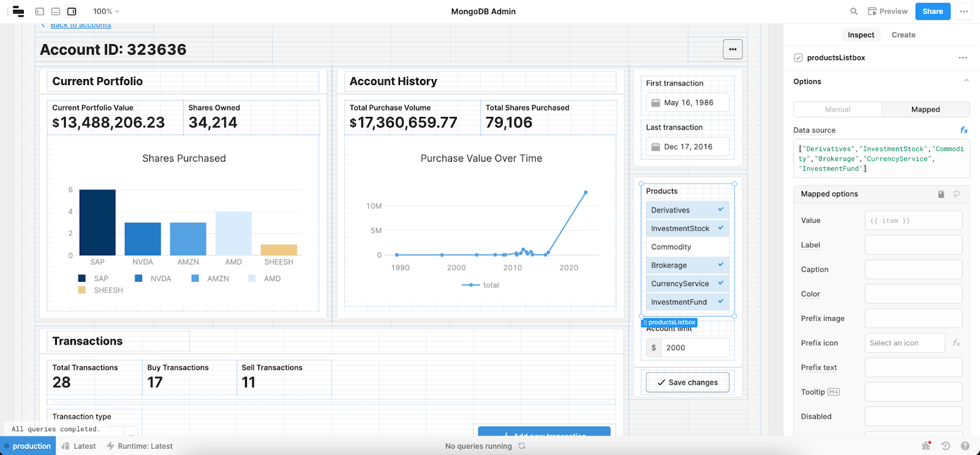Screen dimensions: 980x455
Task: Toggle the SAP series in chart legend
Action: 94,279
